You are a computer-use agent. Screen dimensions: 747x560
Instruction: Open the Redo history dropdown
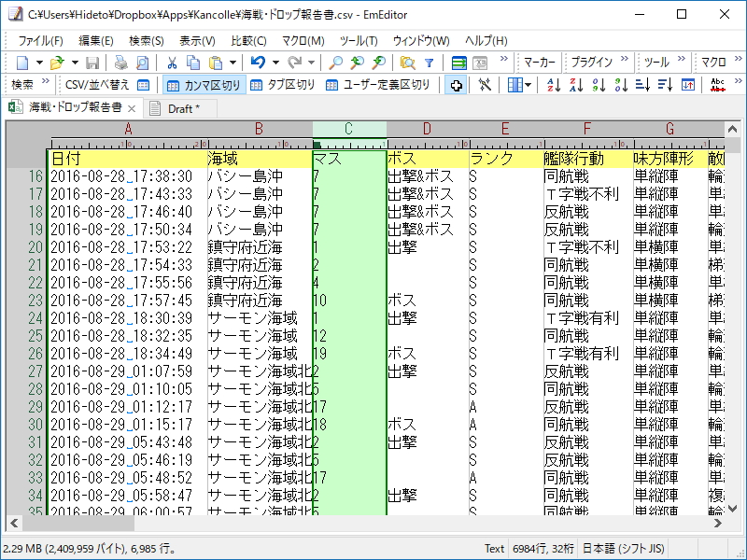(311, 63)
